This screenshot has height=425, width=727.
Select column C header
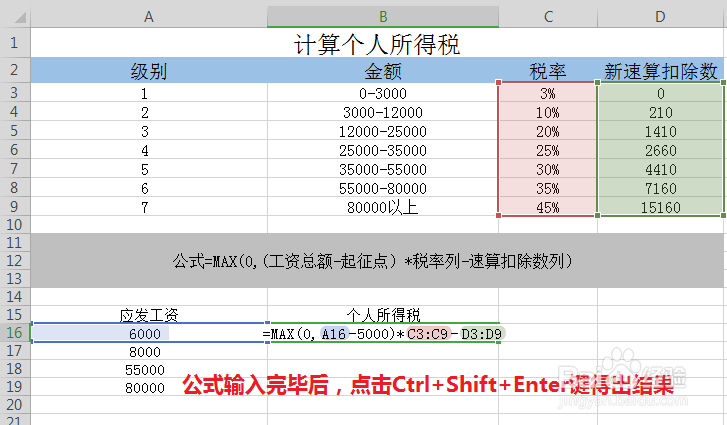click(x=548, y=17)
